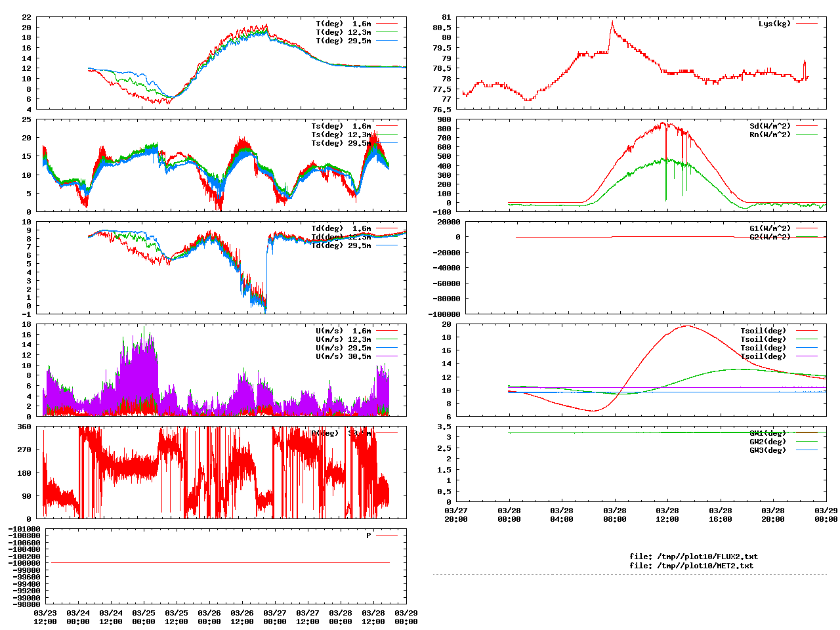Screen dimensions: 840x630
Task: Click red line sample beside Sd(W/m^2) legend
Action: 807,126
